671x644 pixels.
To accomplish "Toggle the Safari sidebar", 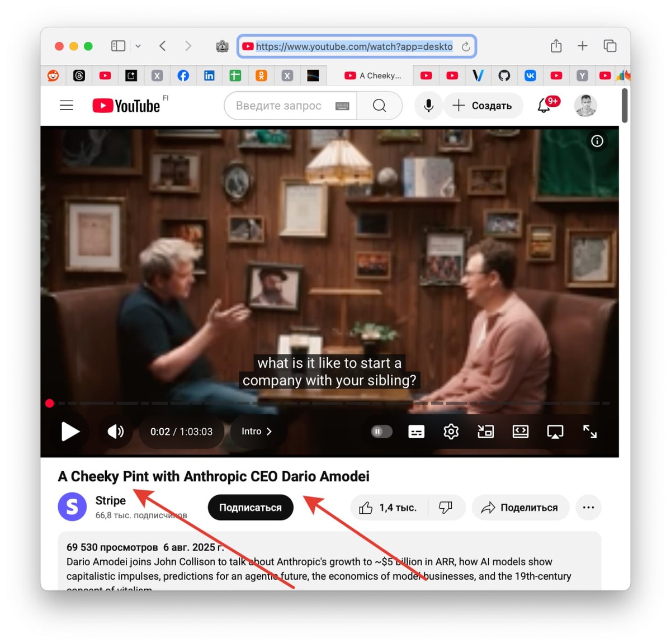I will click(118, 46).
